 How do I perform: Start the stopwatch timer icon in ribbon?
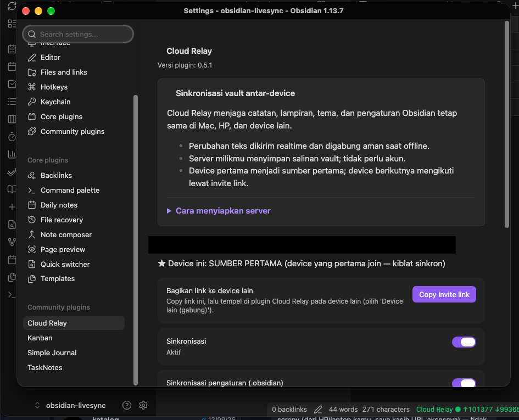click(12, 137)
